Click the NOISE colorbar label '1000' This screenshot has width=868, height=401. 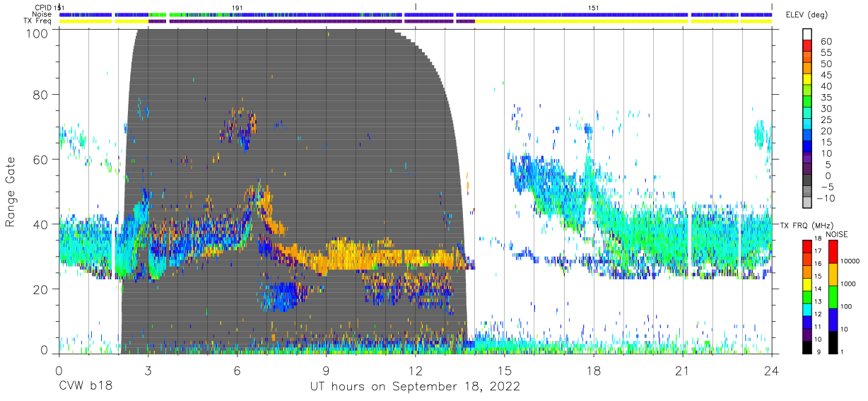850,284
